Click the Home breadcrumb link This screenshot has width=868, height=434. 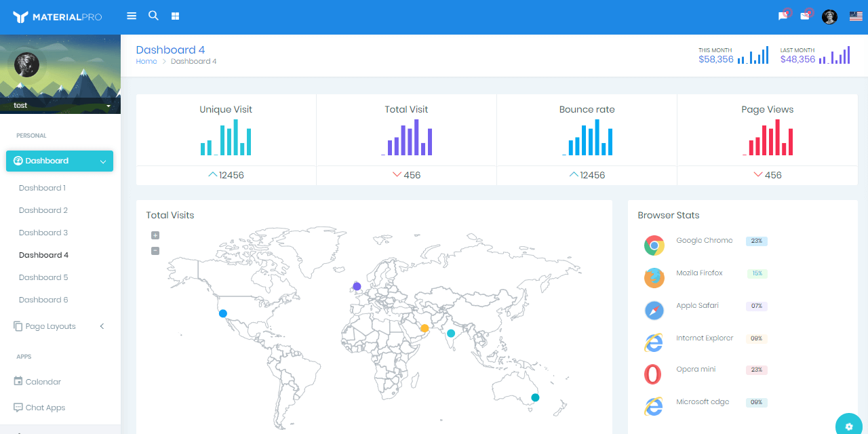click(x=146, y=61)
